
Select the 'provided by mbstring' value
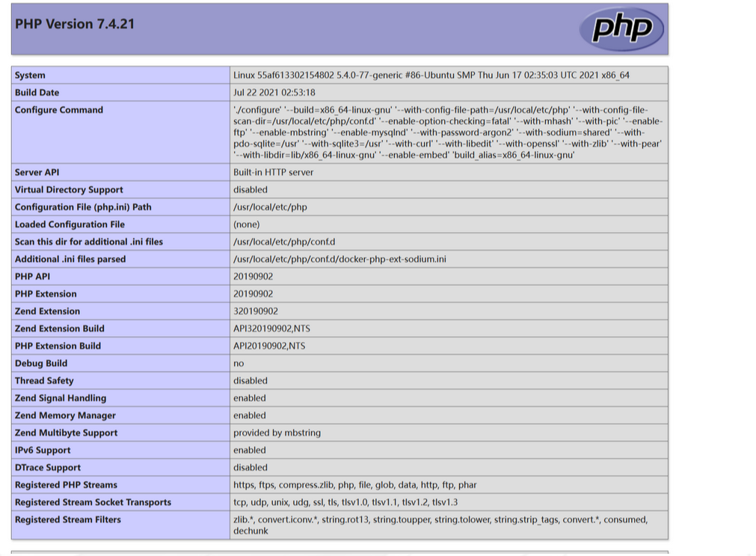pos(277,433)
